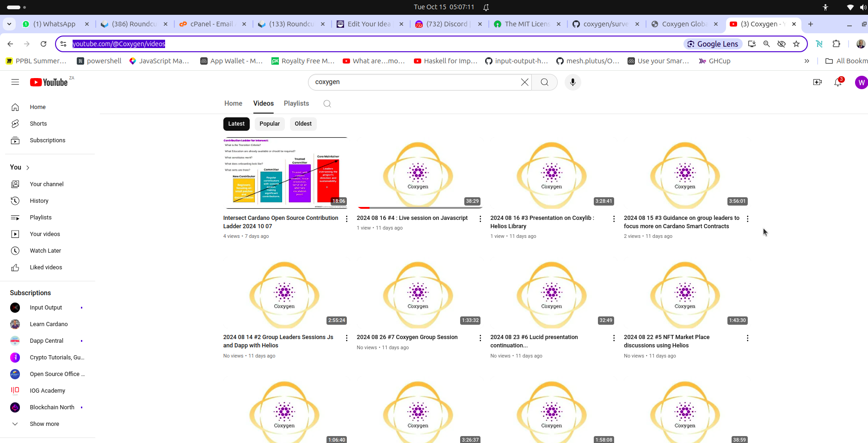
Task: Expand the You section chevron
Action: [x=28, y=168]
